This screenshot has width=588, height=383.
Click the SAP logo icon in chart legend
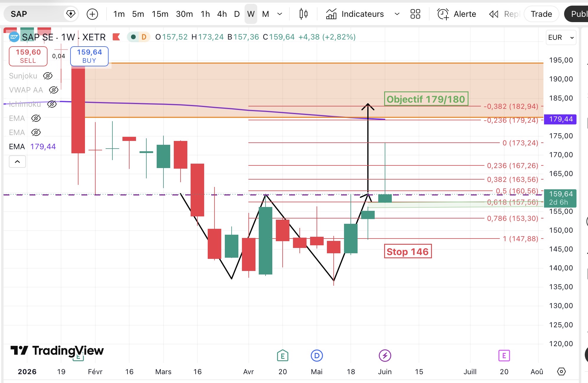[14, 37]
